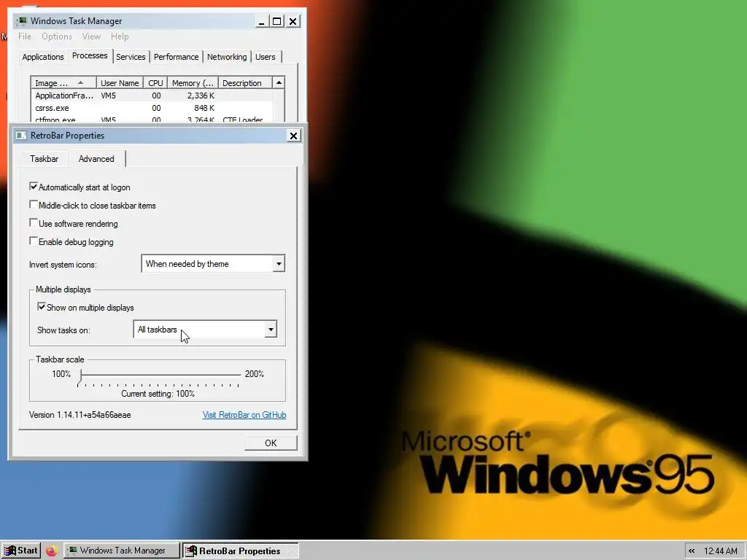This screenshot has height=560, width=747.
Task: Open the Services tab in Task Manager
Action: point(131,57)
